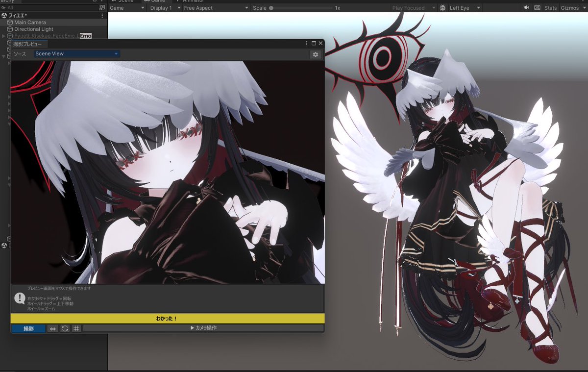The height and width of the screenshot is (372, 588).
Task: Open the Game view mode dropdown
Action: [127, 8]
